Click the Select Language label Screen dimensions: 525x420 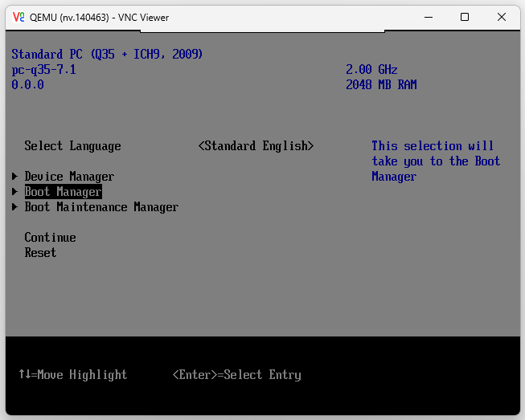point(72,146)
